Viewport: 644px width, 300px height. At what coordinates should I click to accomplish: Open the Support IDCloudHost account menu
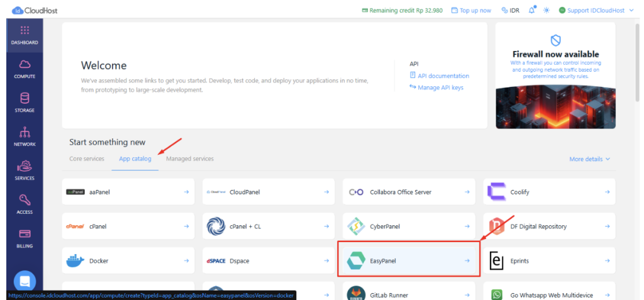click(x=596, y=10)
